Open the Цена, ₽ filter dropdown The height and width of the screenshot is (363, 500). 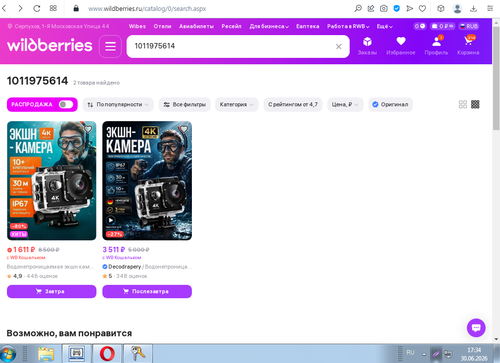[345, 104]
